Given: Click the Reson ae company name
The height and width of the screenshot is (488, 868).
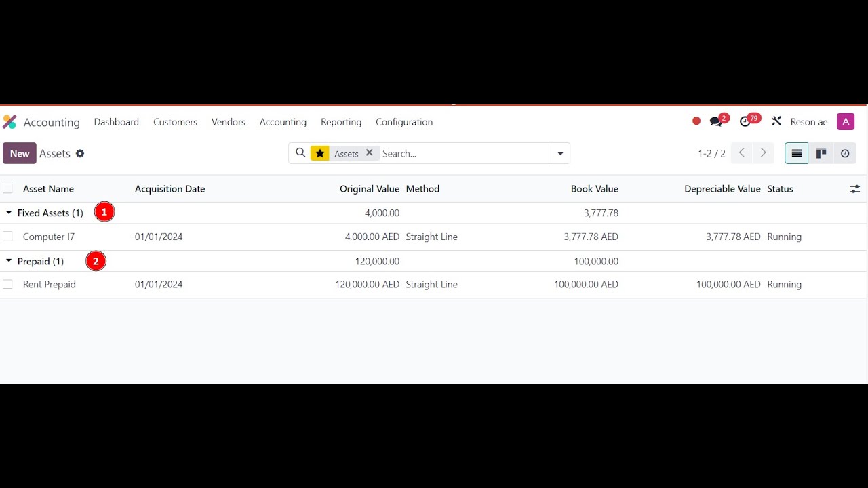Looking at the screenshot, I should pos(809,122).
